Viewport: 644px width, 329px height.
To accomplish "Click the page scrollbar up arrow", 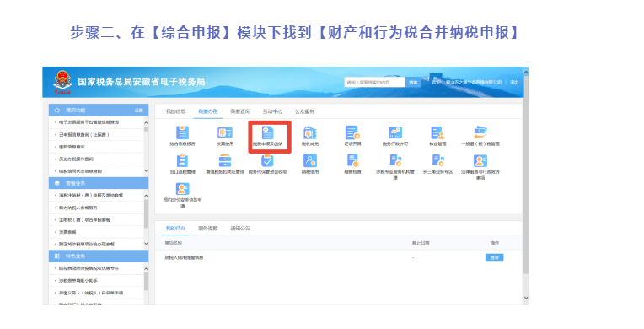I will pyautogui.click(x=526, y=72).
